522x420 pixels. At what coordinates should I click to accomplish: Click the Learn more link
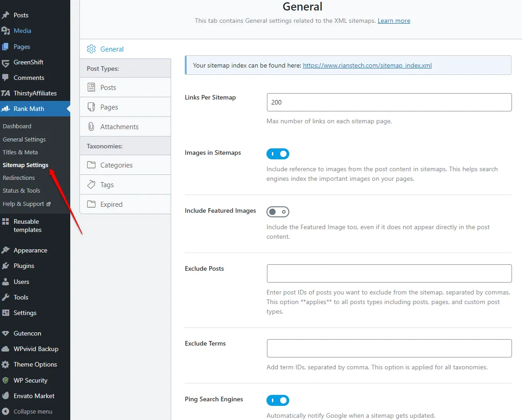[393, 21]
